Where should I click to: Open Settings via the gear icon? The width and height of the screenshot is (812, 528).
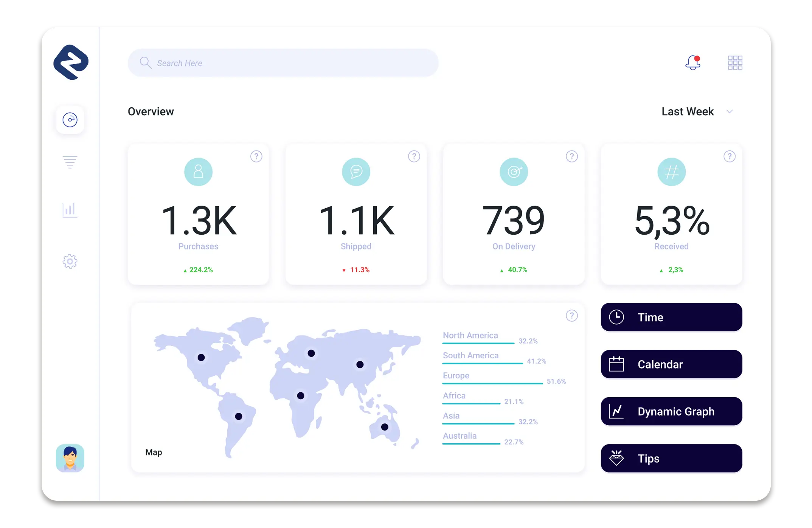70,261
